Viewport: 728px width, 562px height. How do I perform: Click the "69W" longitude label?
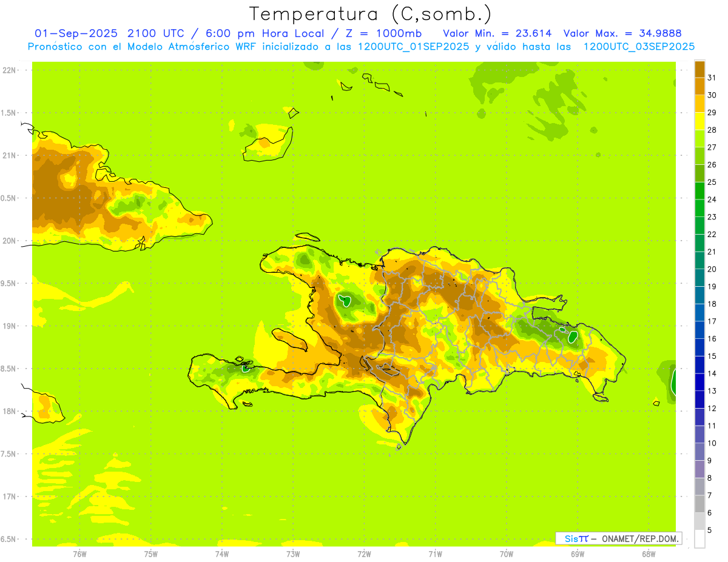point(578,554)
